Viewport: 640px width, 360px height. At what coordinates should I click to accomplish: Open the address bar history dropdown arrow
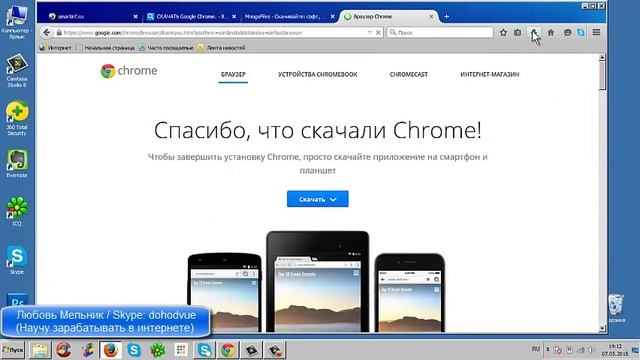coord(370,32)
